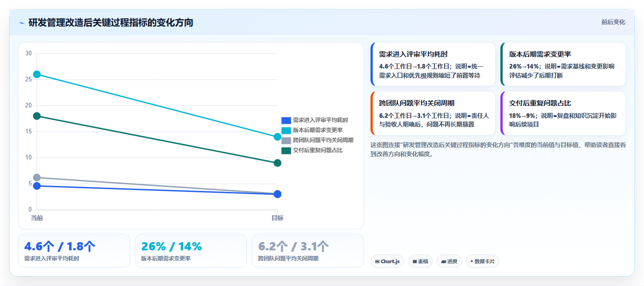The image size is (644, 286).
Task: Click the star icon in 数据卡片 tag
Action: click(472, 261)
